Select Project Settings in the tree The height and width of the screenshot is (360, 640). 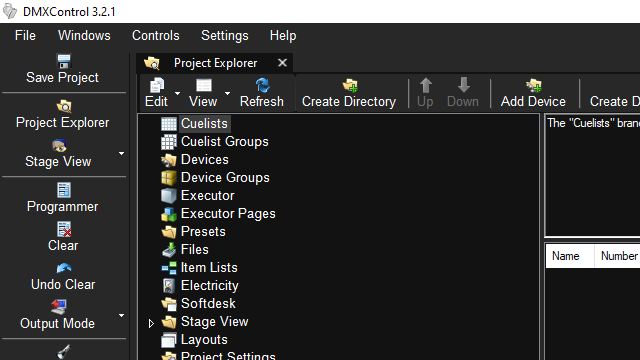[x=228, y=356]
